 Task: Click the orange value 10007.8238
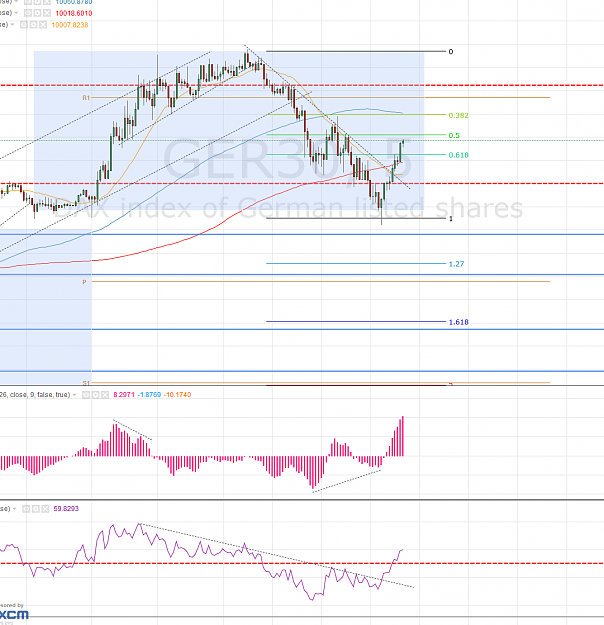pos(70,25)
